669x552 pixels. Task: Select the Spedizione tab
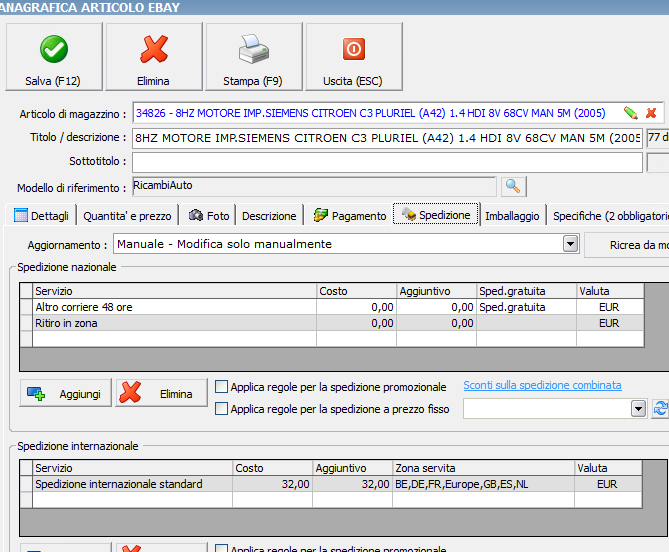pyautogui.click(x=436, y=215)
